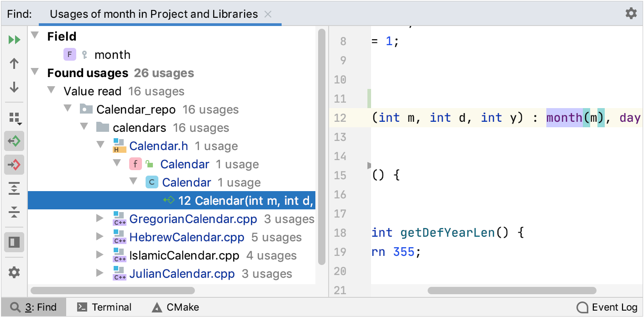Viewport: 644px width, 317px height.
Task: Go to next occurrence arrow
Action: pos(15,87)
